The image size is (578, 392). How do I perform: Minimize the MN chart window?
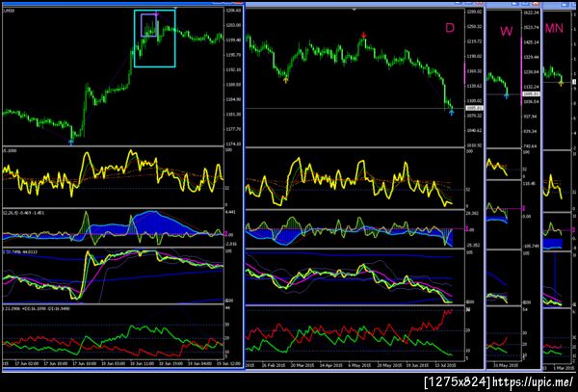click(x=565, y=4)
